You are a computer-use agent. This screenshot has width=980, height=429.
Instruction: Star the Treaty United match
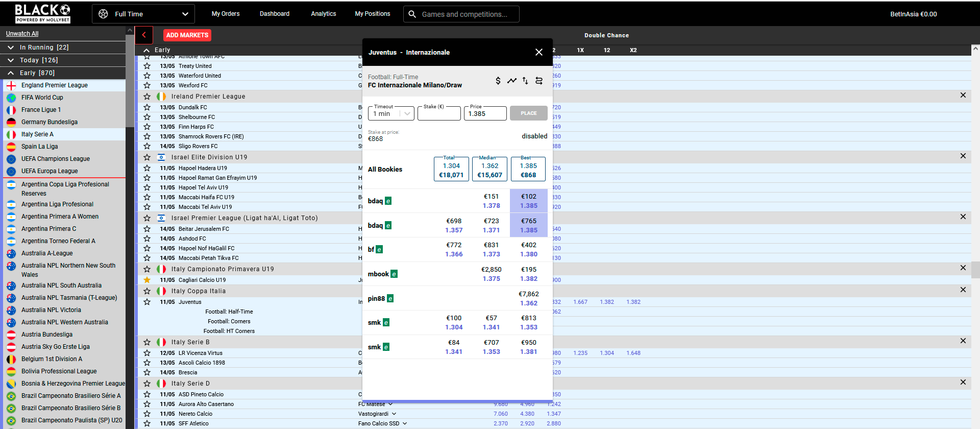tap(147, 66)
